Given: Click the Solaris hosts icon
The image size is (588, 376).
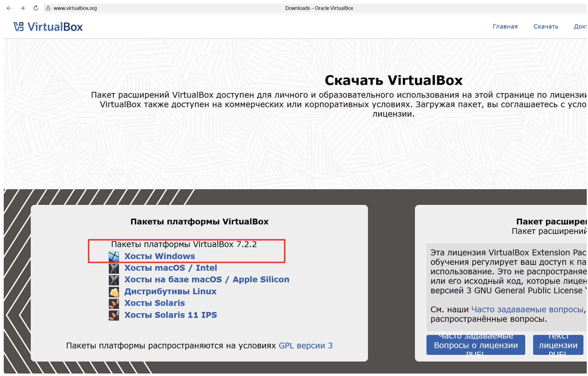Looking at the screenshot, I should click(x=114, y=304).
